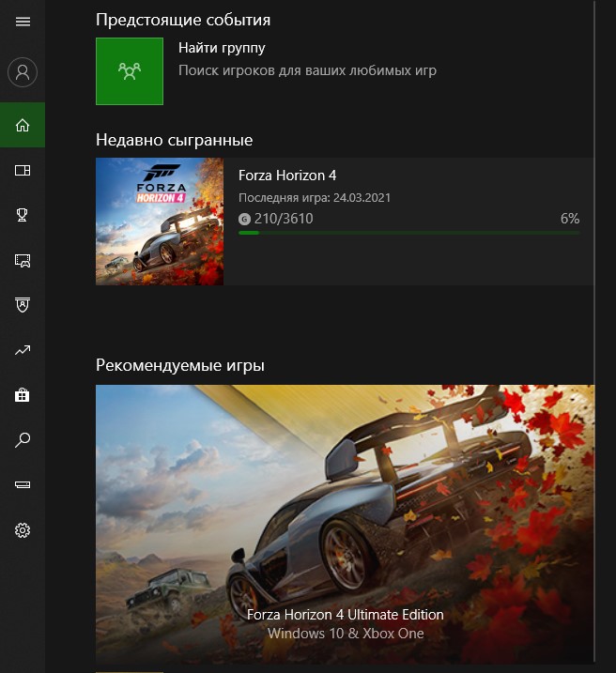Click Последняя игра: 24.03.2021 text

pyautogui.click(x=315, y=198)
